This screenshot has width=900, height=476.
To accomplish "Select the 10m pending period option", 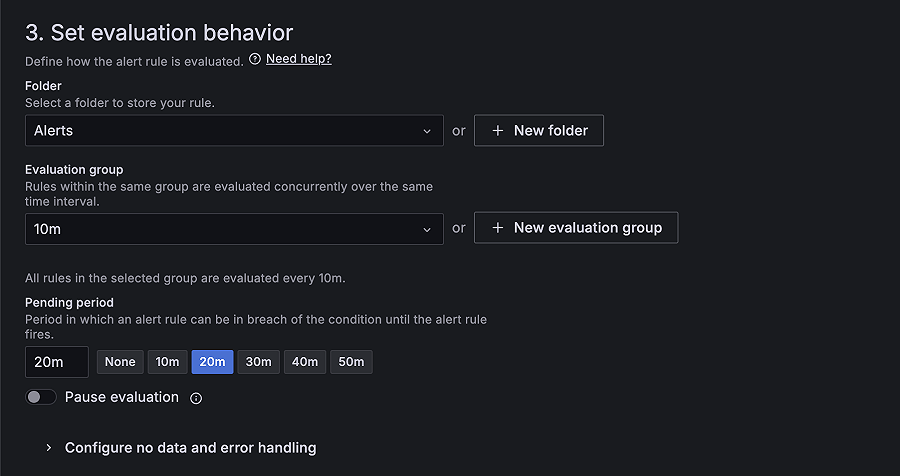I will pos(167,362).
